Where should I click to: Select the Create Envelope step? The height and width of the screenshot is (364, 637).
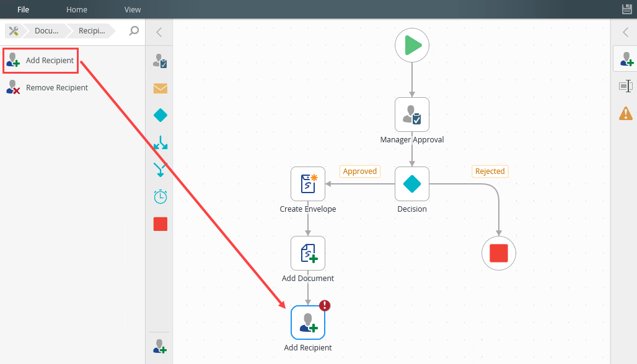[x=308, y=184]
